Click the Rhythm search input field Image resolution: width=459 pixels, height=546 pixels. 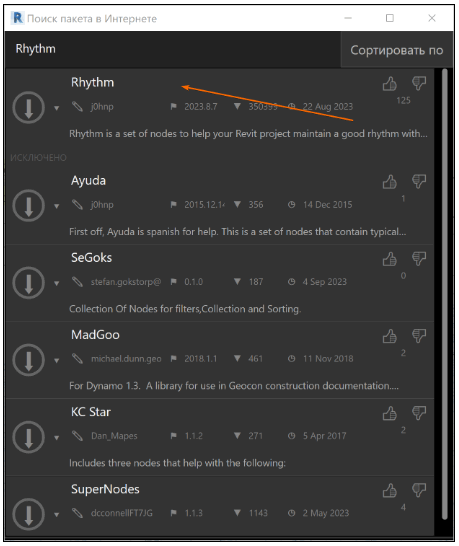tap(173, 49)
